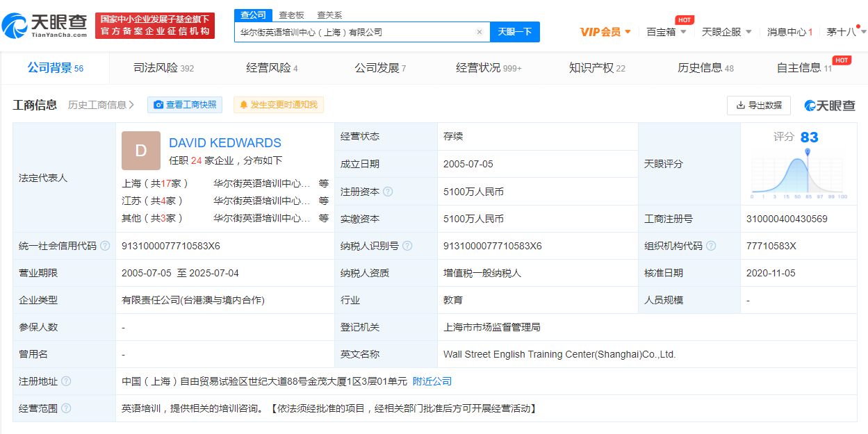
Task: Open the 公司发展 tab
Action: [x=381, y=68]
